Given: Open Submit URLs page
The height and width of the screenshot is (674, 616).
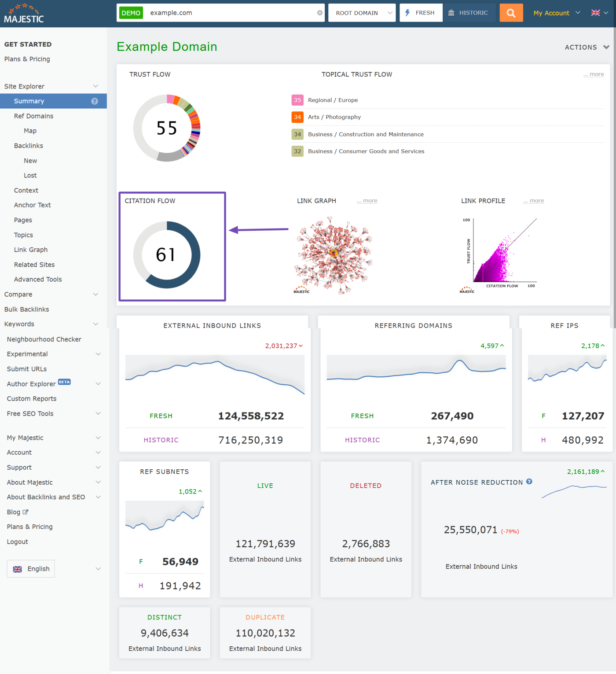Looking at the screenshot, I should (27, 369).
